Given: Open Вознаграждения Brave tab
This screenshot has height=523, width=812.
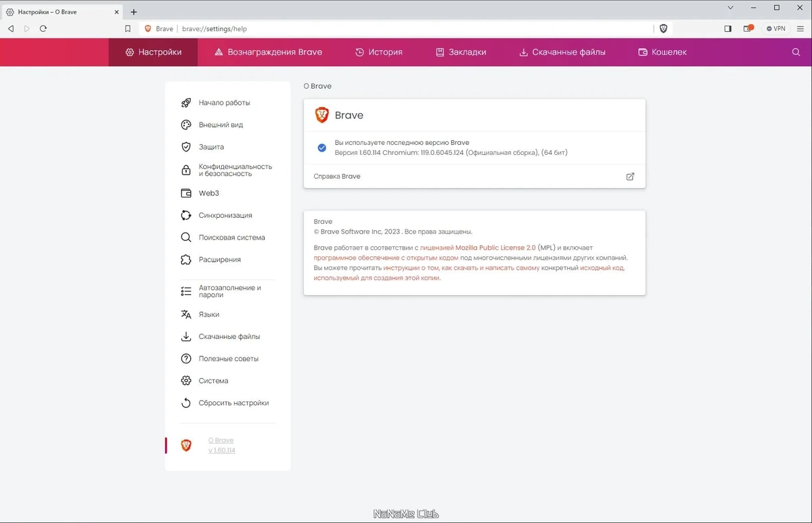Looking at the screenshot, I should (x=268, y=52).
